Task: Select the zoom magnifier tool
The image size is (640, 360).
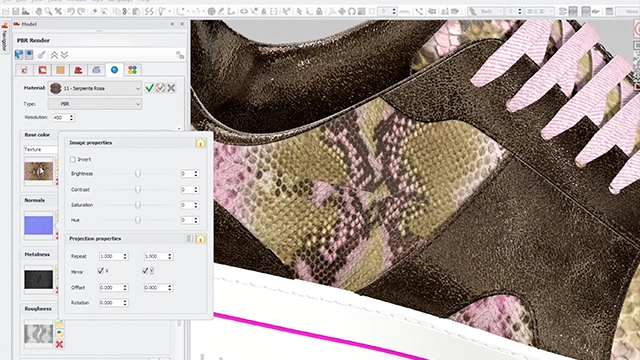Action: (x=48, y=11)
